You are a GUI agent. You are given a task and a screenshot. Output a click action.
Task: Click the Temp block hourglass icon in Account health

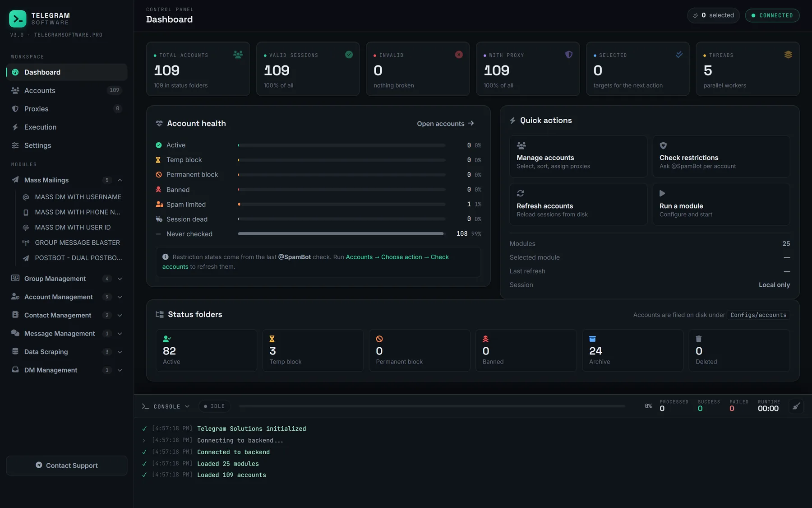tap(158, 160)
